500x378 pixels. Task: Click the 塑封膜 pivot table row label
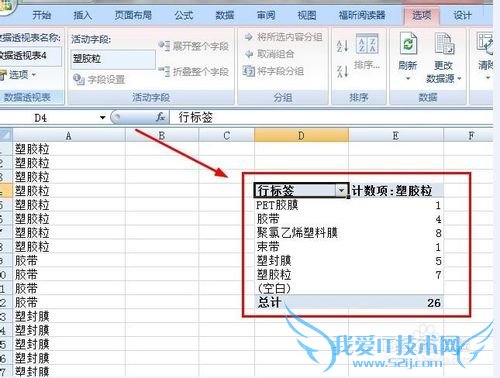tap(274, 261)
